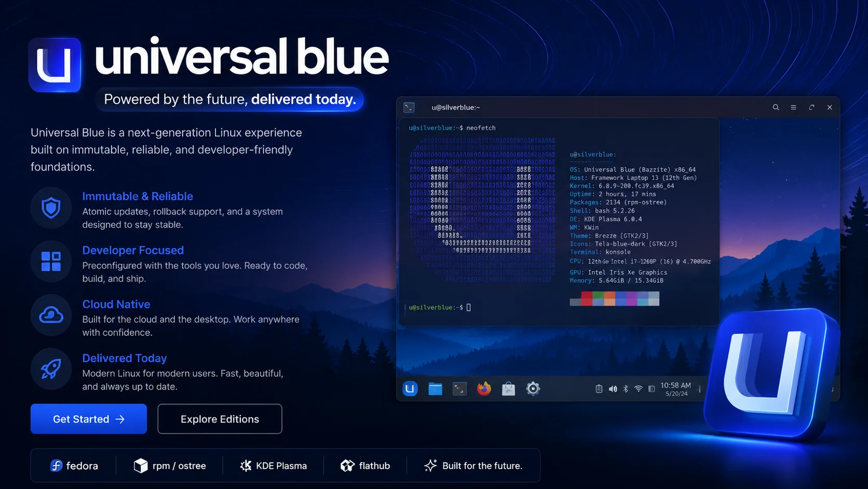Screen dimensions: 868x489
Task: Click the maximize icon in the terminal title bar
Action: point(811,108)
